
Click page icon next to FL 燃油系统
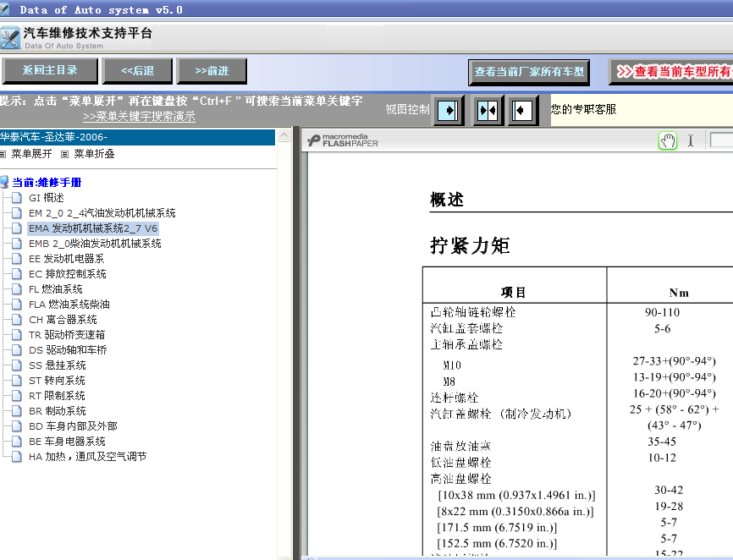pos(16,289)
